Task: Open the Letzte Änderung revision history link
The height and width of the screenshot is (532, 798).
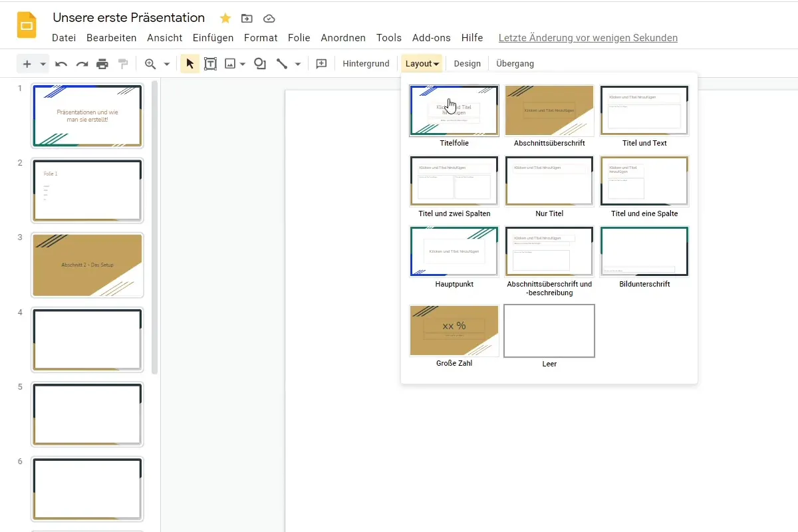Action: pyautogui.click(x=588, y=38)
